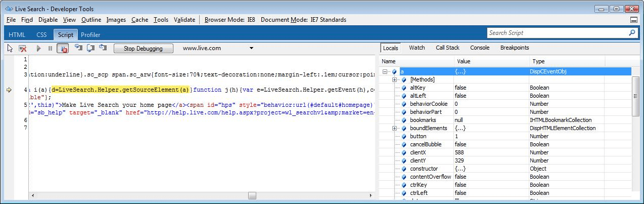
Task: Click the Developer Tools title bar icon
Action: [9, 9]
